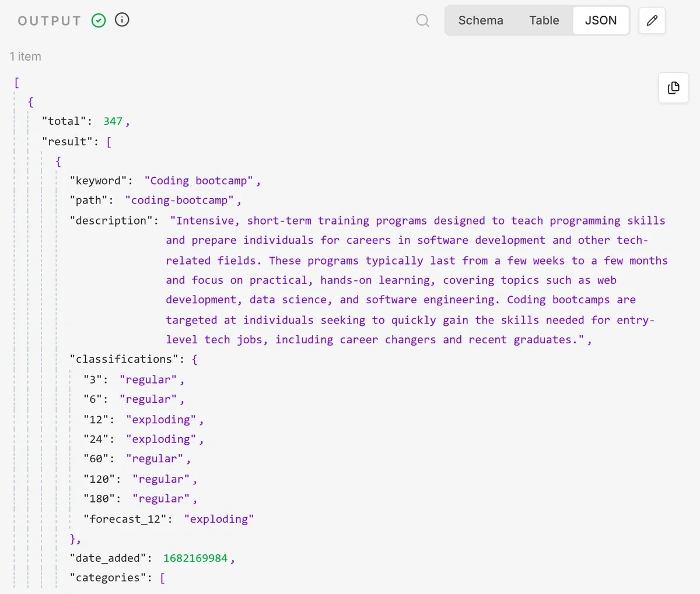Viewport: 700px width, 594px height.
Task: Select the value 347
Action: coord(113,121)
